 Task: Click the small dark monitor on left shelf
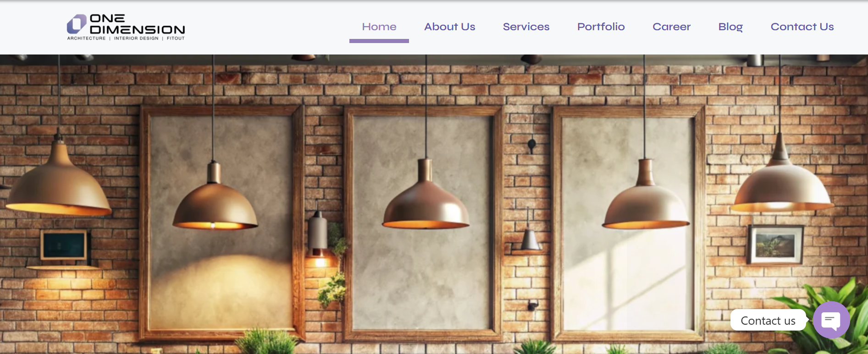click(64, 245)
